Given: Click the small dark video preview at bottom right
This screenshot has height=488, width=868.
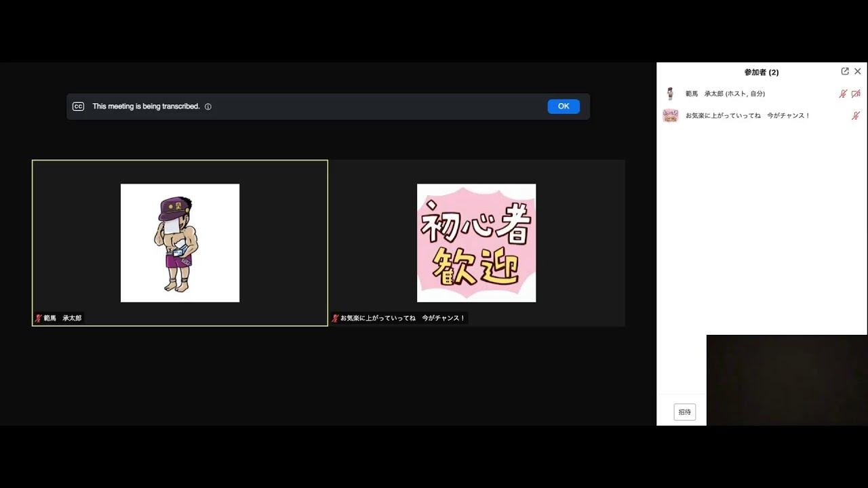Looking at the screenshot, I should point(787,380).
